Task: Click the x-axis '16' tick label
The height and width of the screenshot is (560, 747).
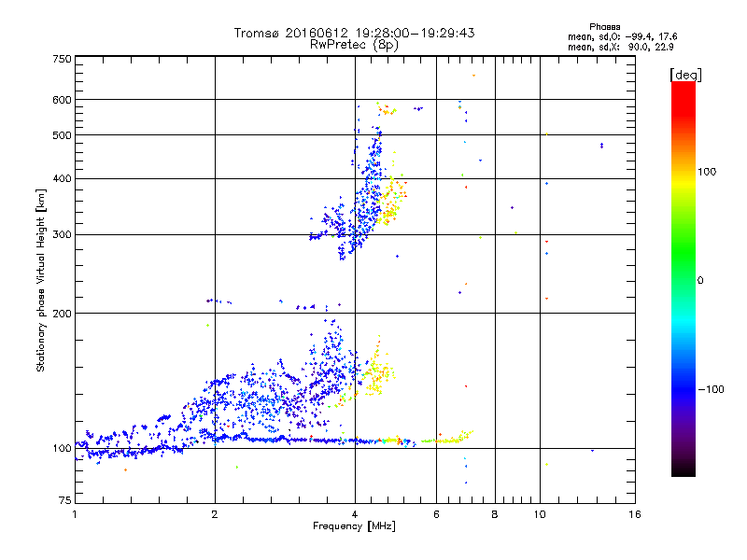Action: click(x=635, y=514)
